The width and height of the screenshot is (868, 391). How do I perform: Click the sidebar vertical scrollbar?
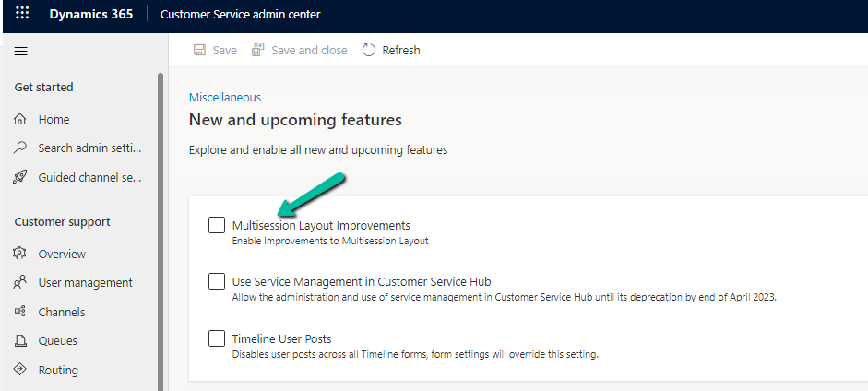tap(161, 231)
